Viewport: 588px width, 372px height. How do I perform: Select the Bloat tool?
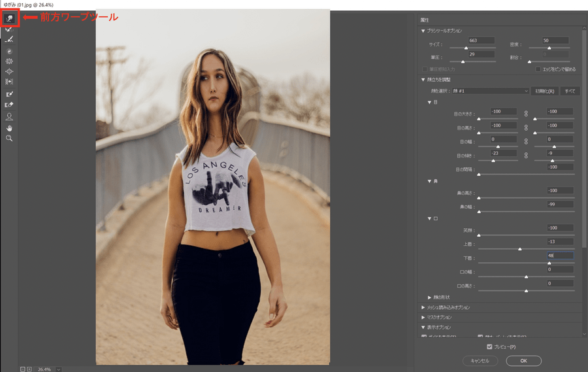pyautogui.click(x=9, y=71)
